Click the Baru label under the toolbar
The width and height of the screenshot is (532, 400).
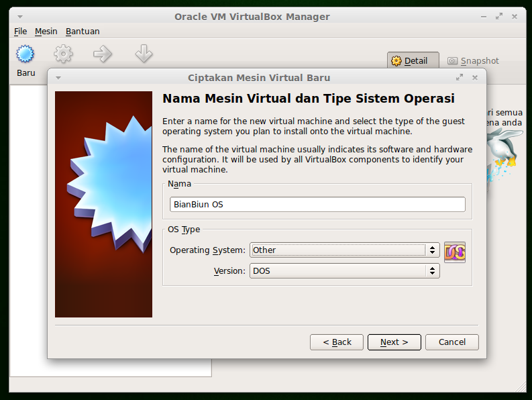click(26, 73)
